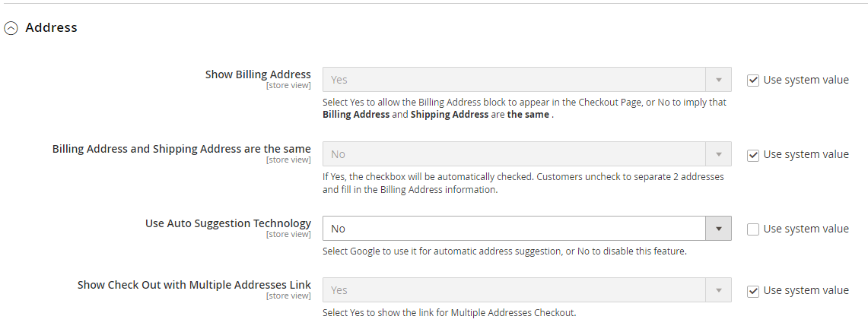Click Billing and Shipping Address are same label
Viewport: 868px width, 332px height.
click(181, 149)
